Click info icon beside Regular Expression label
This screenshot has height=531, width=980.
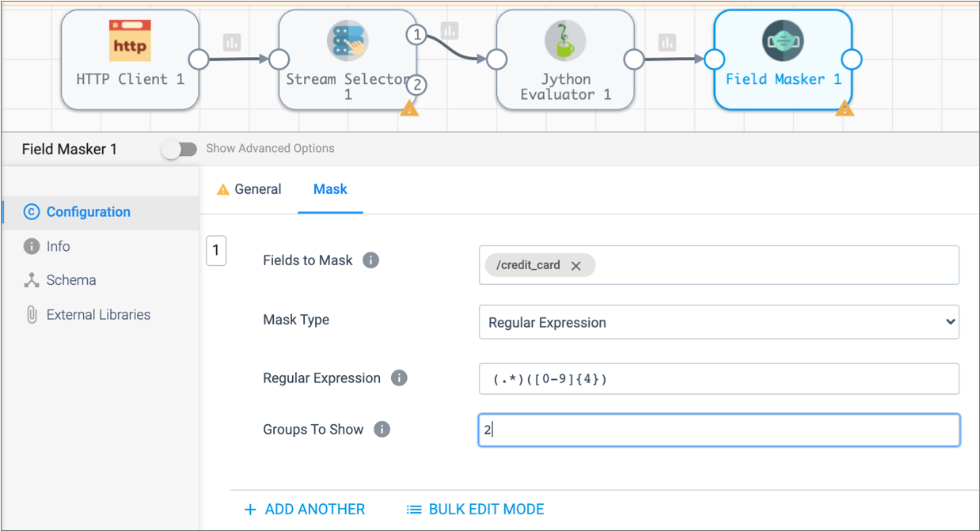399,378
